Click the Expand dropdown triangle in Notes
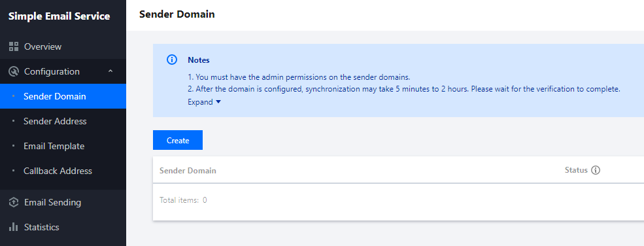This screenshot has height=246, width=644. [x=218, y=102]
